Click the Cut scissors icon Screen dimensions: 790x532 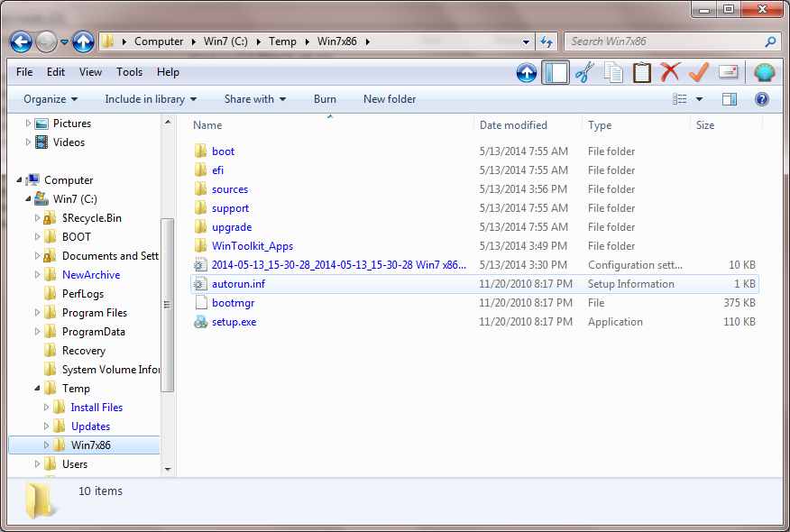[x=584, y=72]
